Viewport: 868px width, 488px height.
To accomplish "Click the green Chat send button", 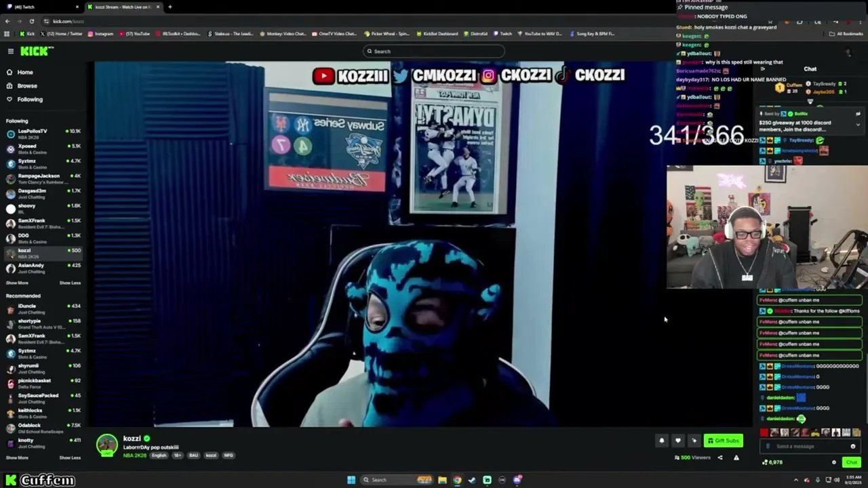I will point(852,462).
